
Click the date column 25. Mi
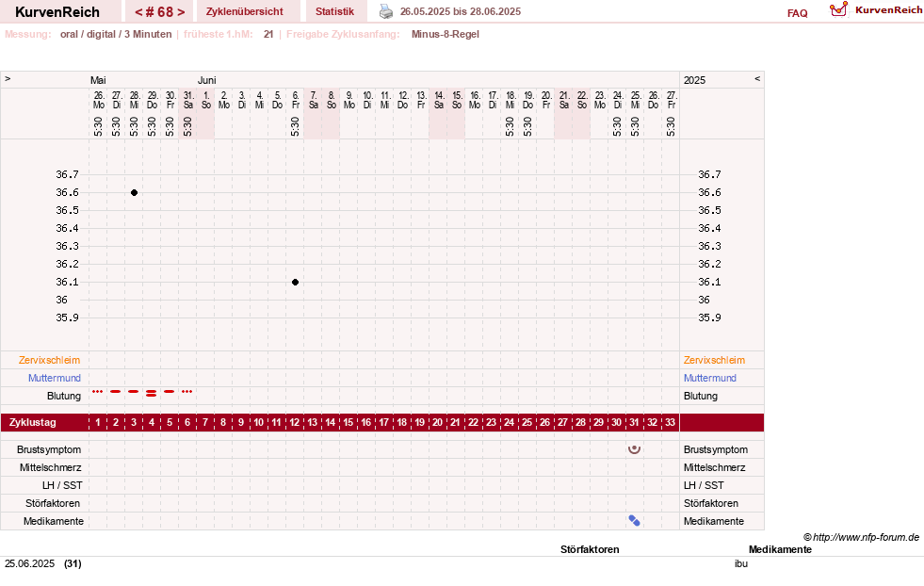pos(635,100)
